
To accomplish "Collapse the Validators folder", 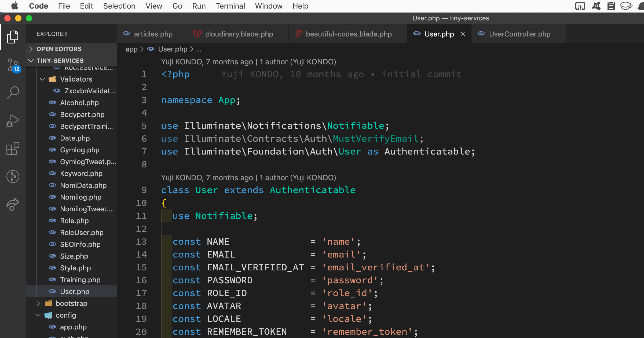I will tap(76, 79).
